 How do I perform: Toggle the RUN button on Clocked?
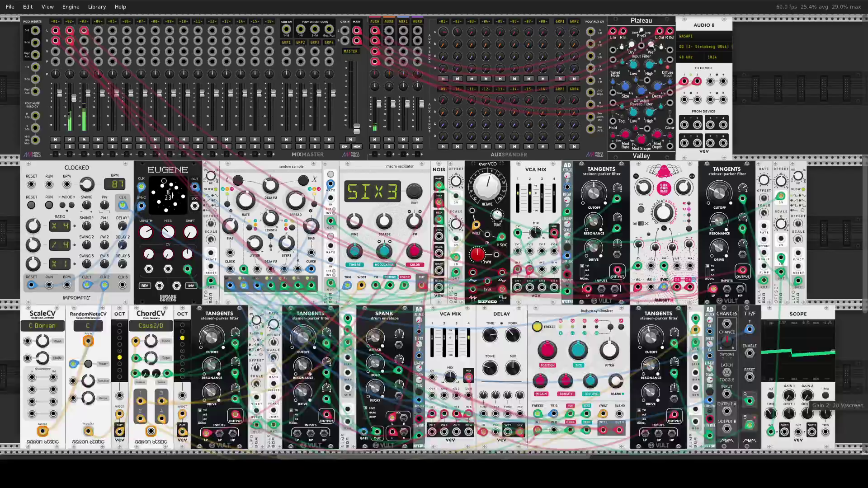pos(49,205)
